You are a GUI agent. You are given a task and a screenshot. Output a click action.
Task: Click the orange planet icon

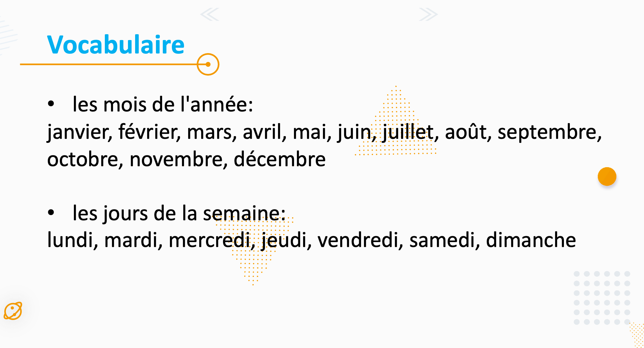(x=13, y=311)
